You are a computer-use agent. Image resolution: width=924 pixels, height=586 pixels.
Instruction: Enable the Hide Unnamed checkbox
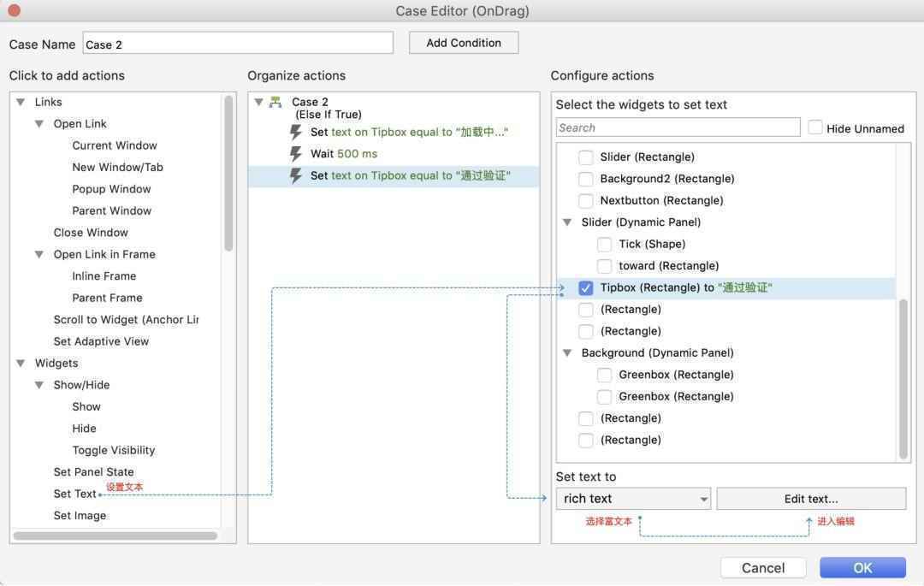(x=815, y=127)
